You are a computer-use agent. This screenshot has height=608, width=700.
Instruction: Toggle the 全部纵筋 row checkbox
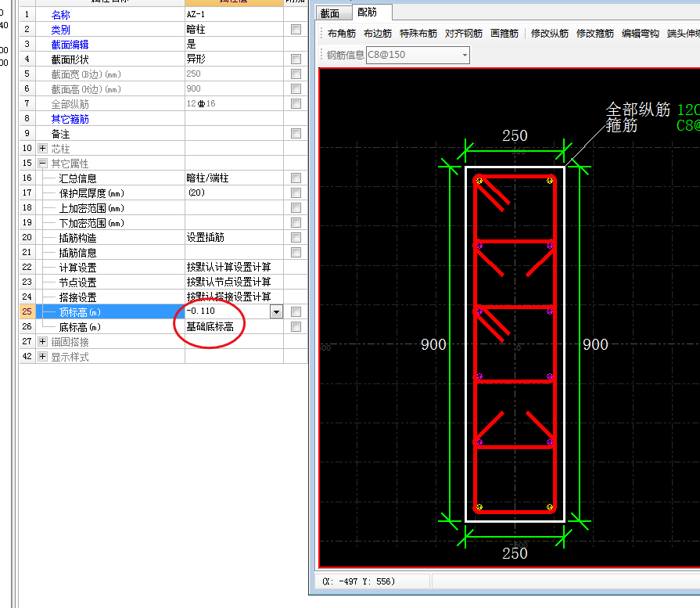[x=296, y=103]
